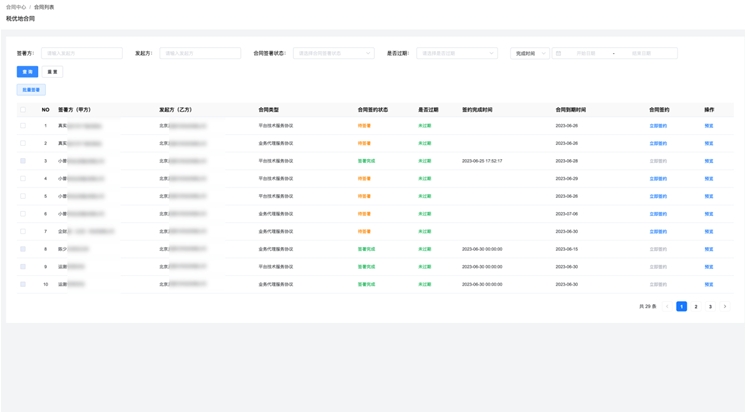
Task: Click the 2023-07-06 expiry date cell
Action: coord(567,214)
